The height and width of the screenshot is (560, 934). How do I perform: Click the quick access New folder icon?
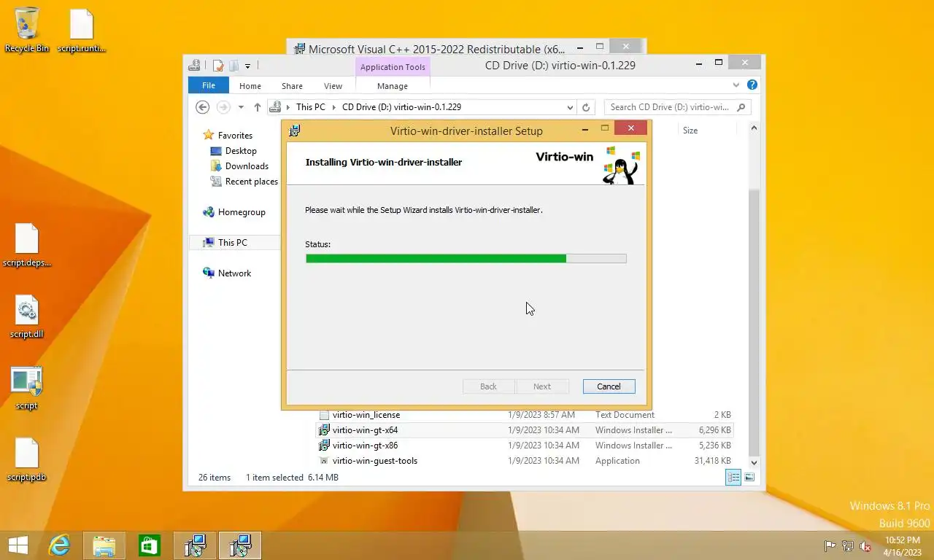[233, 66]
